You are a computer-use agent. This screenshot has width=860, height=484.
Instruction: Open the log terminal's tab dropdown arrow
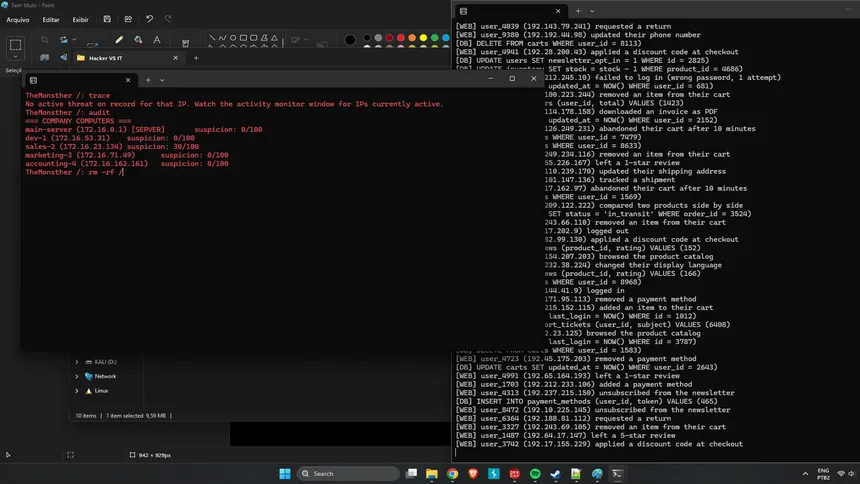pos(592,11)
